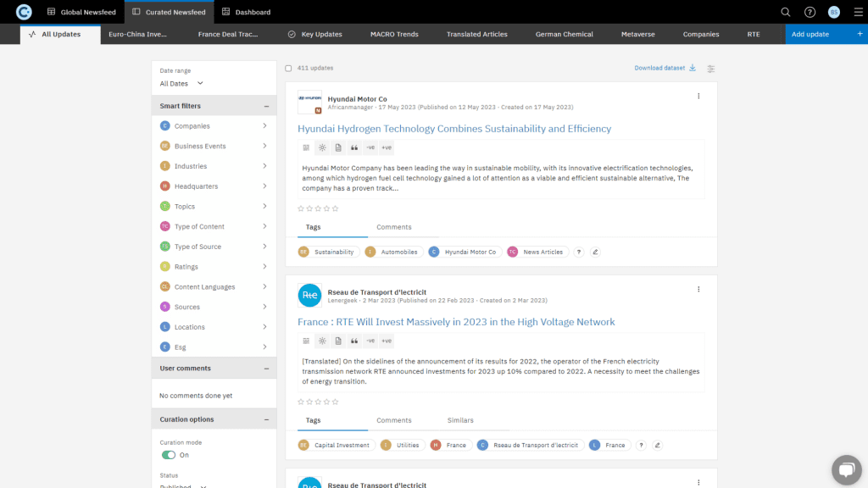The width and height of the screenshot is (868, 488).
Task: Click the list icon on Hyundai article toolbar
Action: point(306,147)
